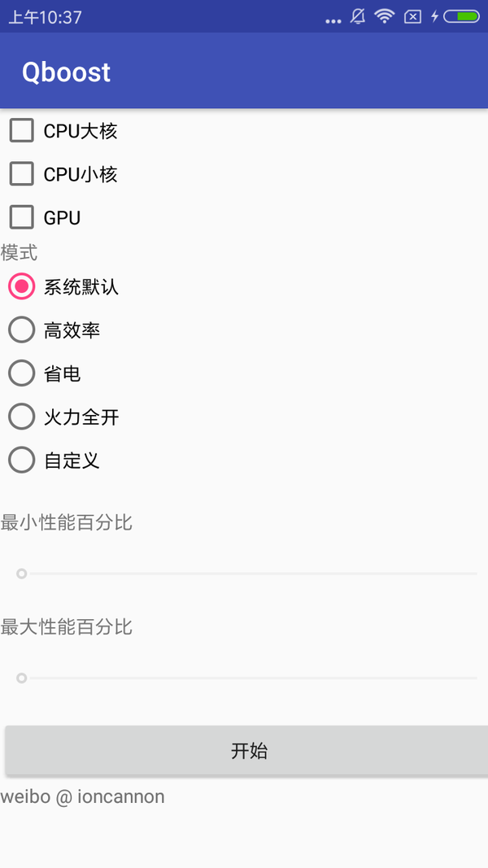Tap the three-dots status bar icon

pyautogui.click(x=333, y=20)
